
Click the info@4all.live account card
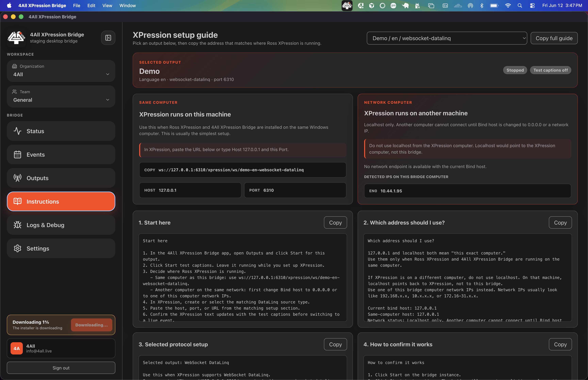tap(61, 348)
